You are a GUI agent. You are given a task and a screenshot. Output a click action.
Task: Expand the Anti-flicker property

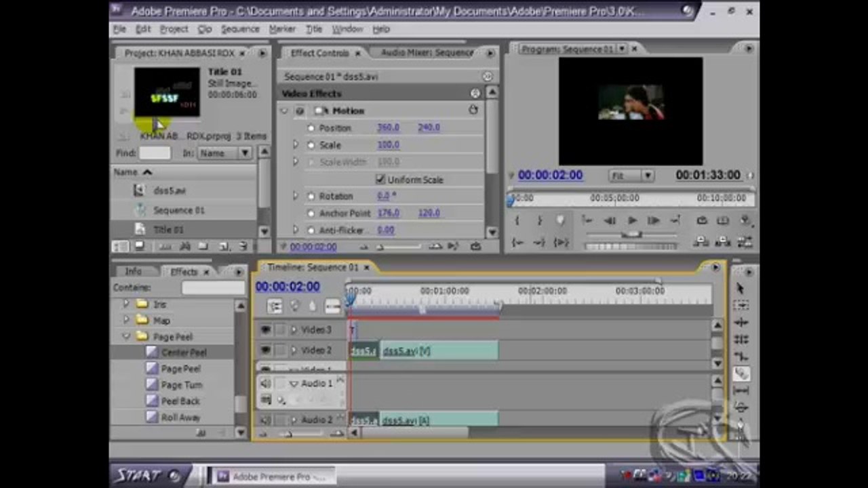point(296,230)
